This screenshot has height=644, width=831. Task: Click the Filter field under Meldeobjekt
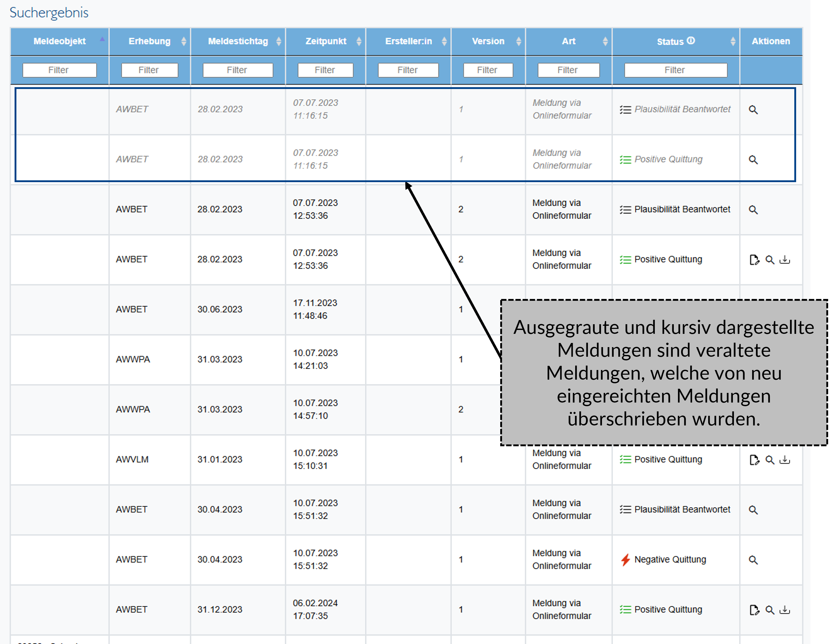[x=59, y=70]
